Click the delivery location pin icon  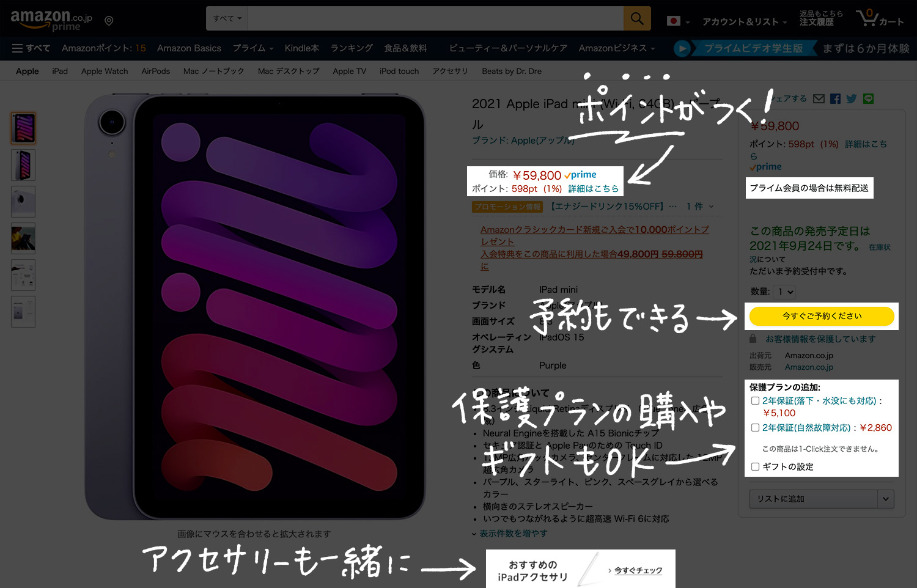[109, 21]
